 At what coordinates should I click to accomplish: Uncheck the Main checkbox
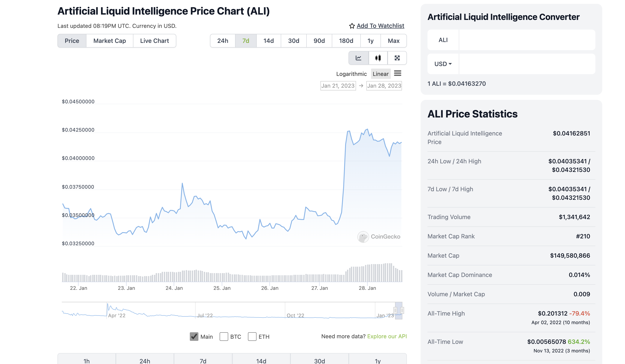(194, 337)
